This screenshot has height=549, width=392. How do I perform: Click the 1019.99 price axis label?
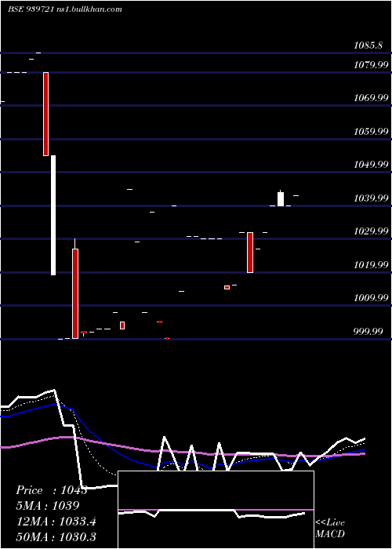[371, 265]
